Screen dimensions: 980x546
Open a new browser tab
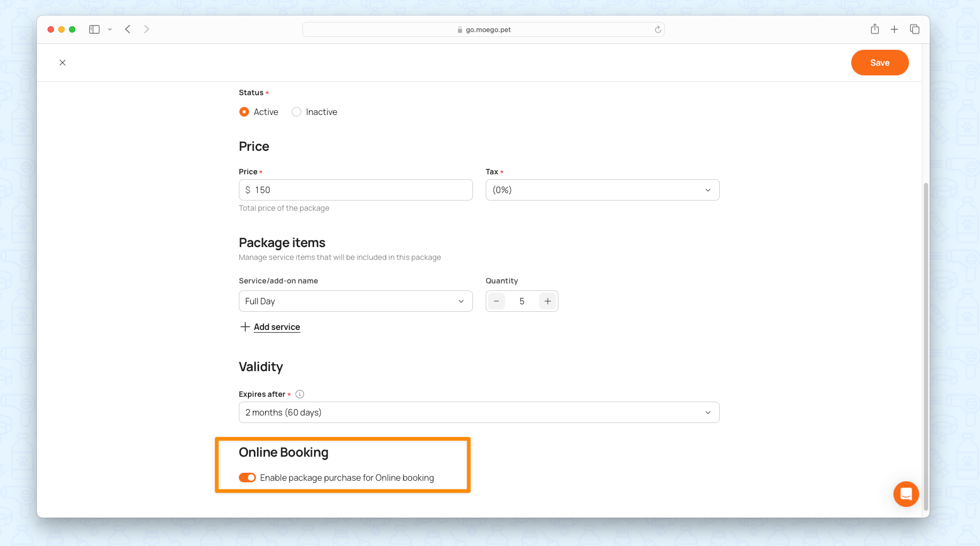pyautogui.click(x=895, y=29)
